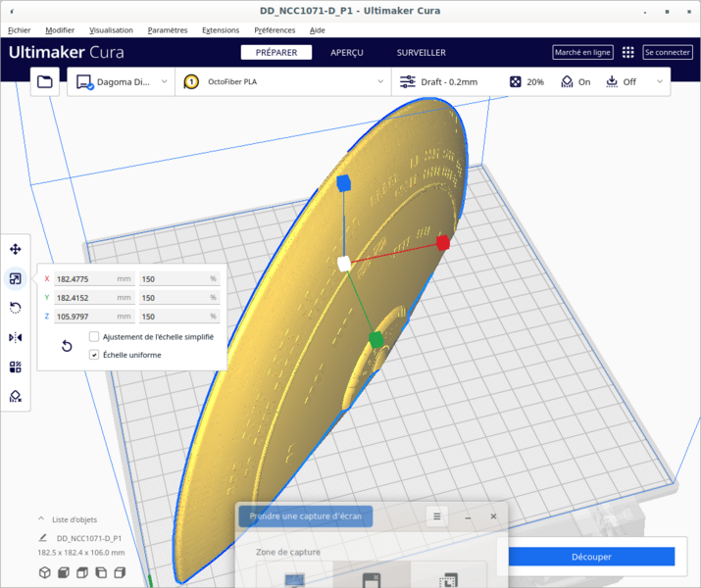Click the Y size field 182.4152 mm
The width and height of the screenshot is (701, 588).
95,298
